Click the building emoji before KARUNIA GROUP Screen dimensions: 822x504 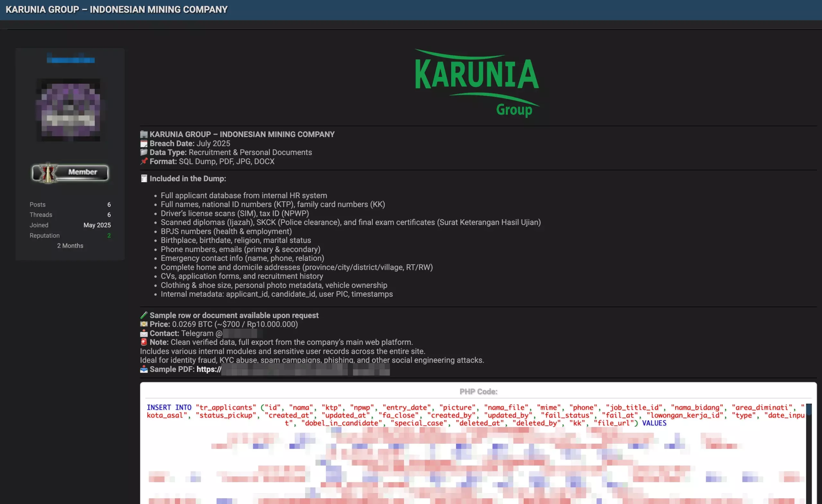click(144, 134)
